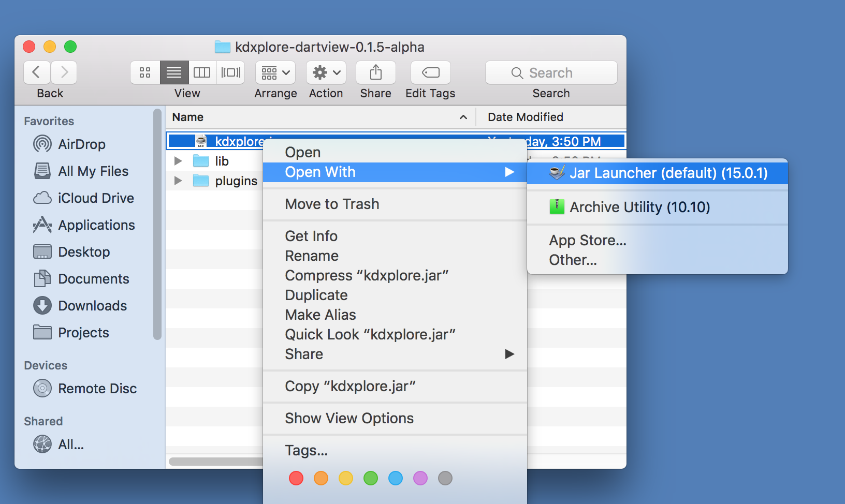Apply the green tag color
845x504 pixels.
pos(371,478)
